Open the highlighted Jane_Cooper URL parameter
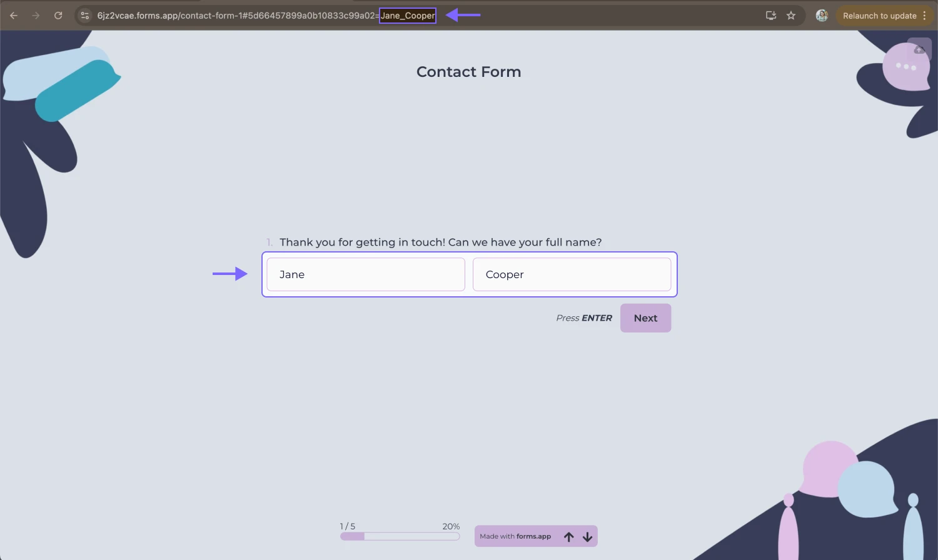Viewport: 938px width, 560px height. (407, 15)
